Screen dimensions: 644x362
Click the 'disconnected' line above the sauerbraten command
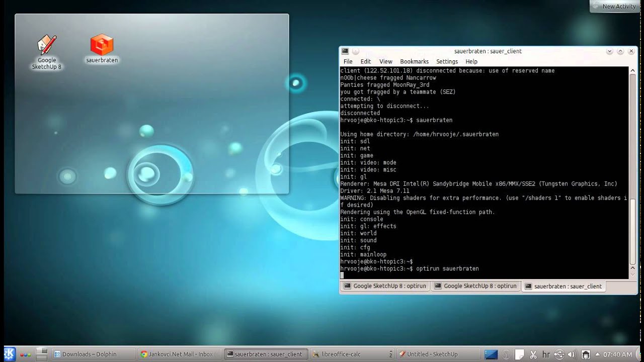(x=360, y=113)
